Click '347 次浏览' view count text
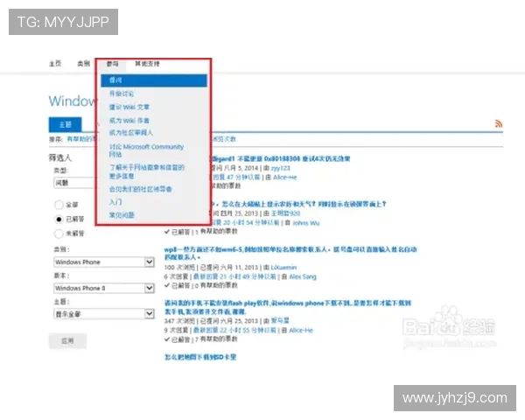The image size is (525, 420). coord(179,321)
